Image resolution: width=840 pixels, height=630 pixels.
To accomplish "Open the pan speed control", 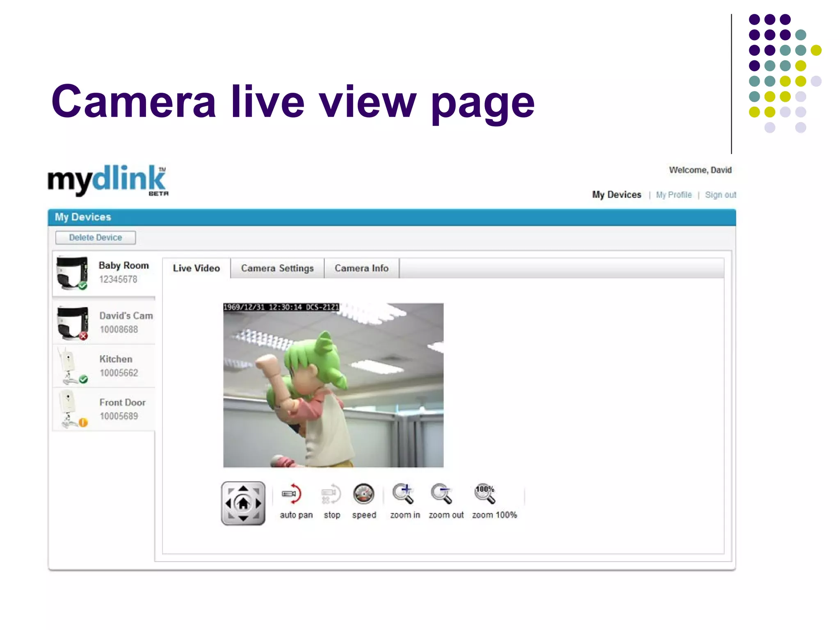I will pyautogui.click(x=363, y=494).
